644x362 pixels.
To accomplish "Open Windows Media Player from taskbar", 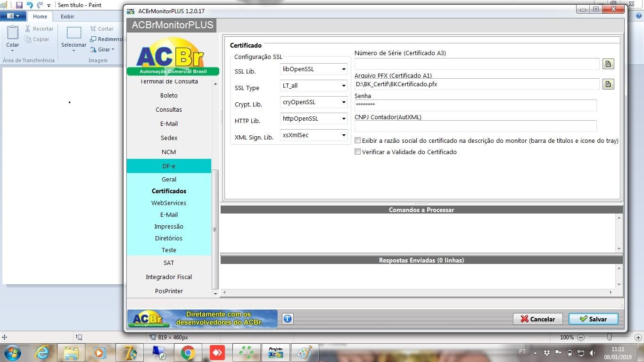I will (99, 353).
